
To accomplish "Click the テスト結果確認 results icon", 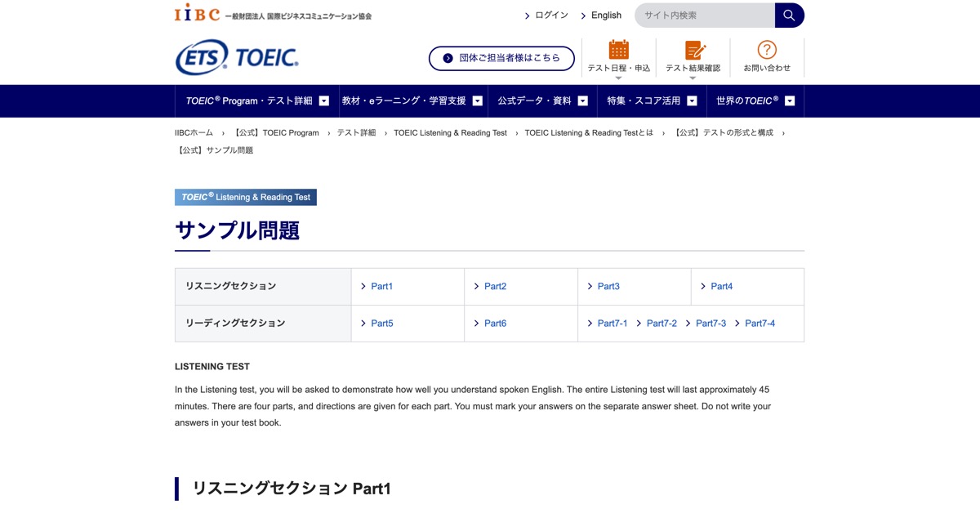I will pos(693,49).
